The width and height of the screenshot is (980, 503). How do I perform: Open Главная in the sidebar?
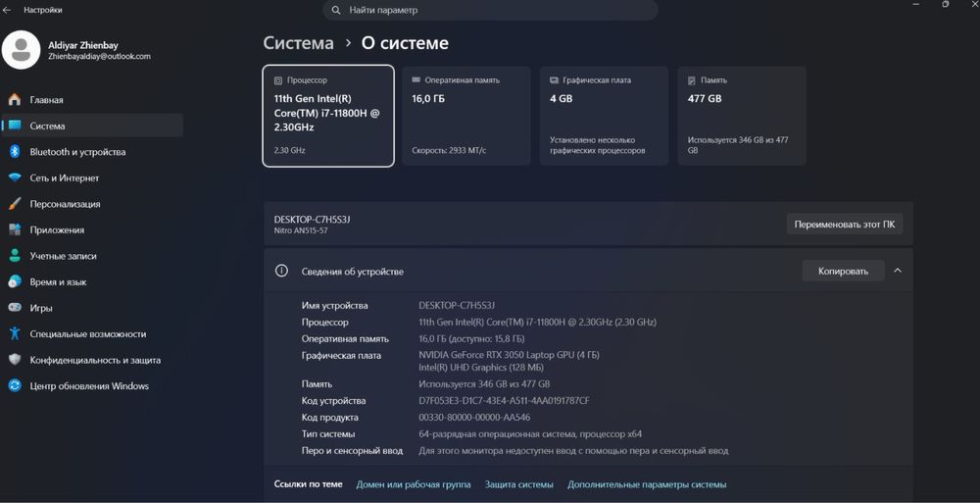click(x=92, y=99)
